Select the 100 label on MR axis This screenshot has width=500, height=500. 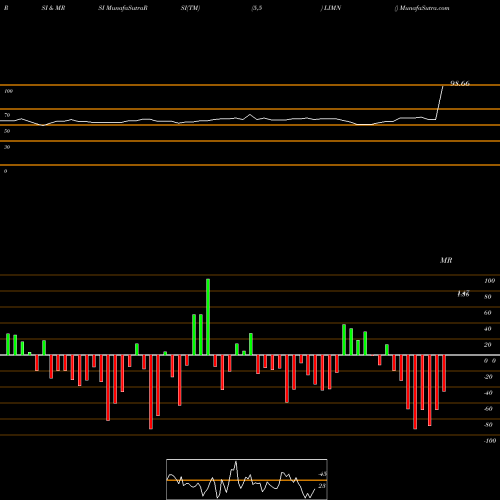pyautogui.click(x=489, y=281)
